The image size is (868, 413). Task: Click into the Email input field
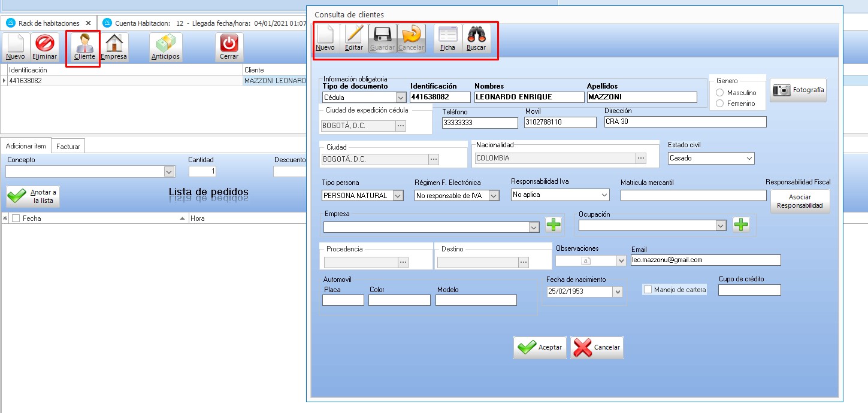(705, 260)
